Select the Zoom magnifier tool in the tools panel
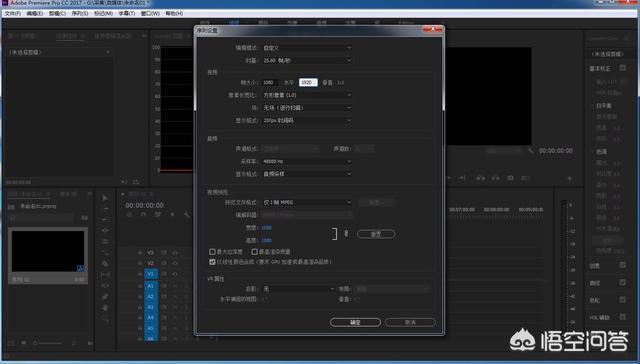The image size is (640, 364). 105,319
